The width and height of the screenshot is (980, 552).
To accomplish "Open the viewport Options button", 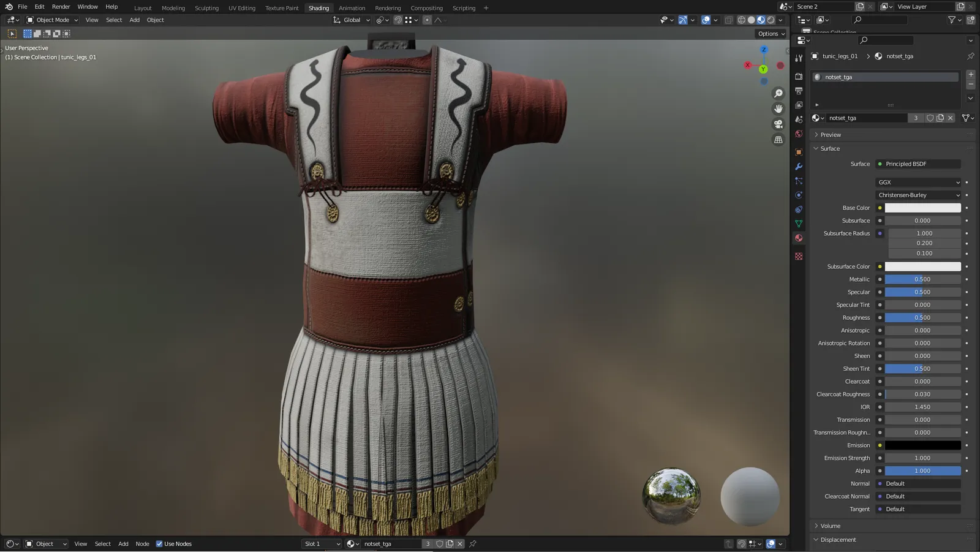I will coord(771,34).
